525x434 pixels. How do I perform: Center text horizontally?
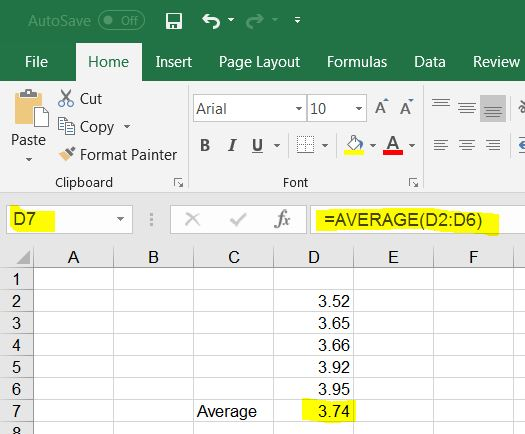pos(467,145)
